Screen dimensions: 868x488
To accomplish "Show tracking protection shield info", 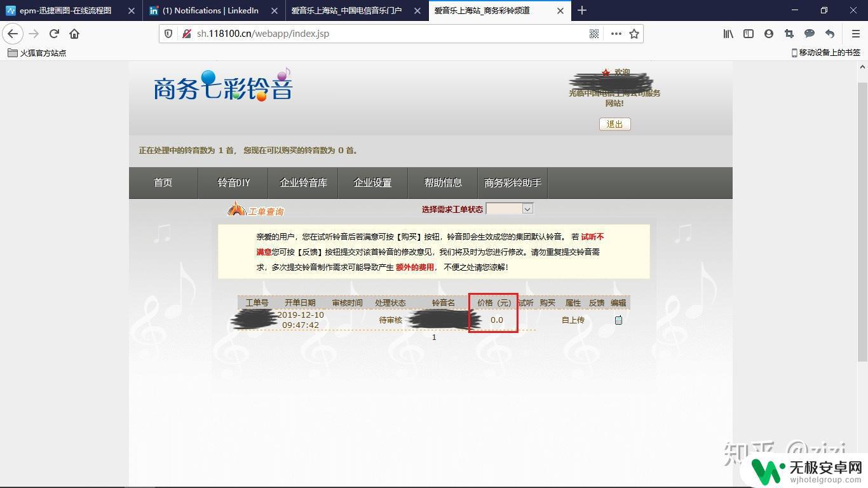I will click(x=169, y=34).
